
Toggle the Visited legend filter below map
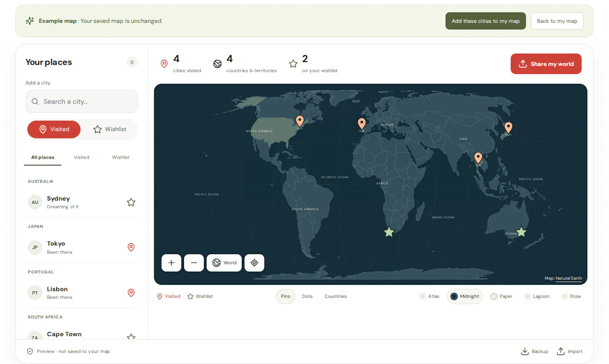click(169, 296)
